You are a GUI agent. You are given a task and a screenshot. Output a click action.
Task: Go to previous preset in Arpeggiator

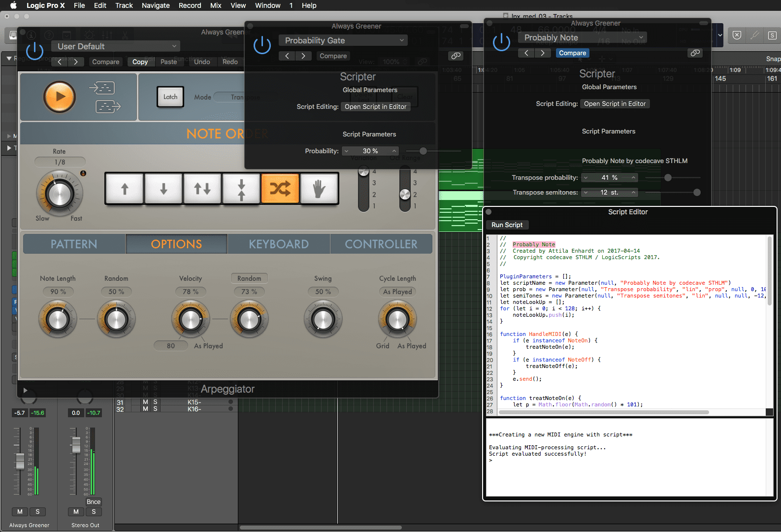click(60, 62)
